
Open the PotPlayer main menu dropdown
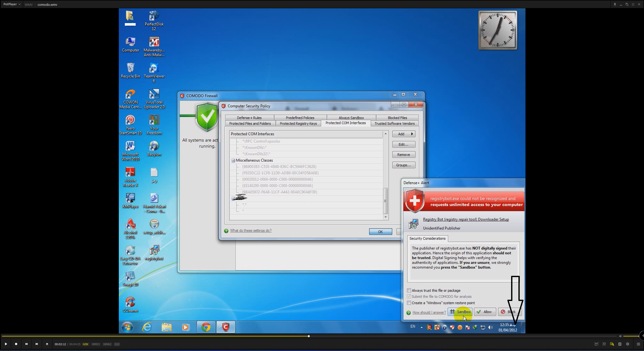12,4
